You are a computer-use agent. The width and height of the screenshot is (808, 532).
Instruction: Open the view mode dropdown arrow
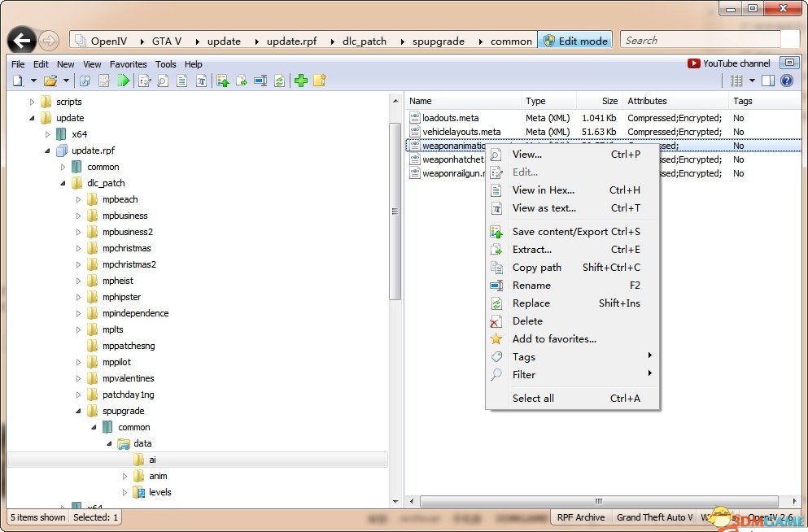[x=752, y=81]
